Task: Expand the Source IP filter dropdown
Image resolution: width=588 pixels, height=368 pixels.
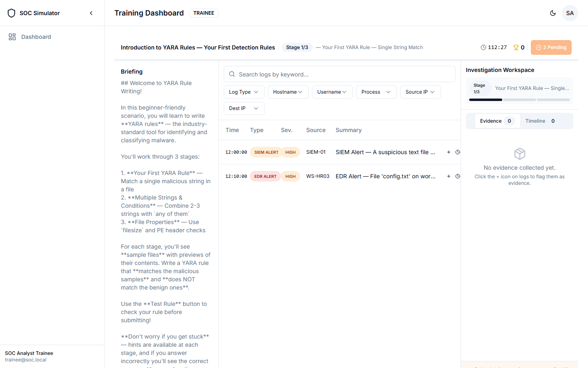Action: click(420, 92)
